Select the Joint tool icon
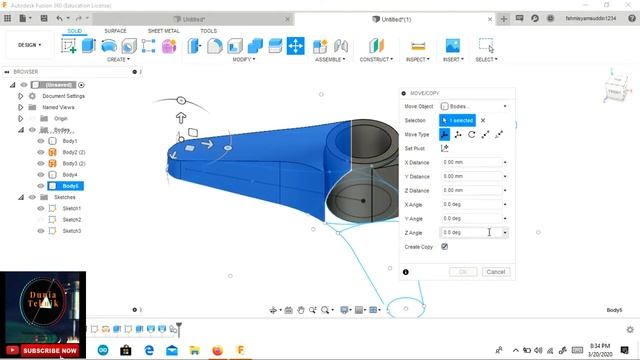Screen dimensions: 640x360 point(340,46)
